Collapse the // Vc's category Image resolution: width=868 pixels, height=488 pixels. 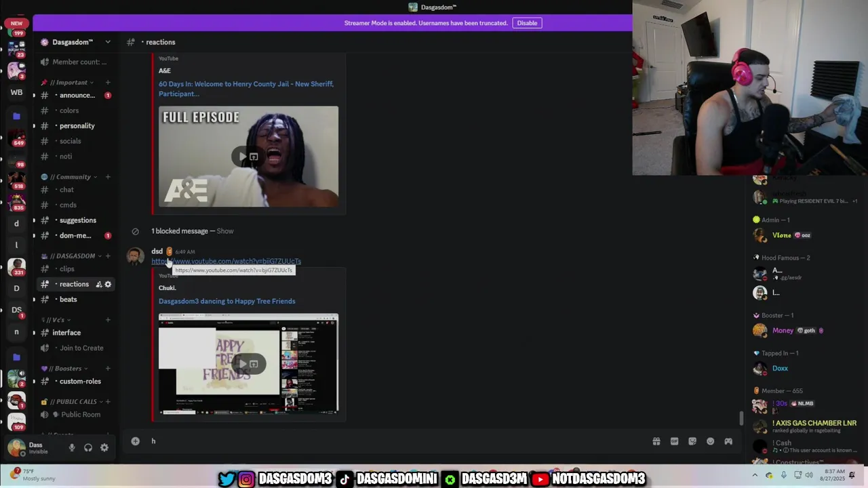(x=57, y=320)
